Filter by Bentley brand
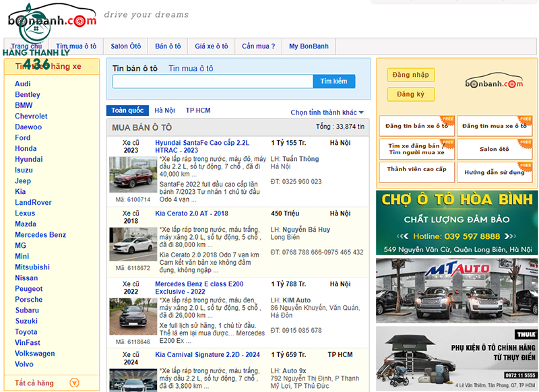The height and width of the screenshot is (392, 539). click(28, 94)
